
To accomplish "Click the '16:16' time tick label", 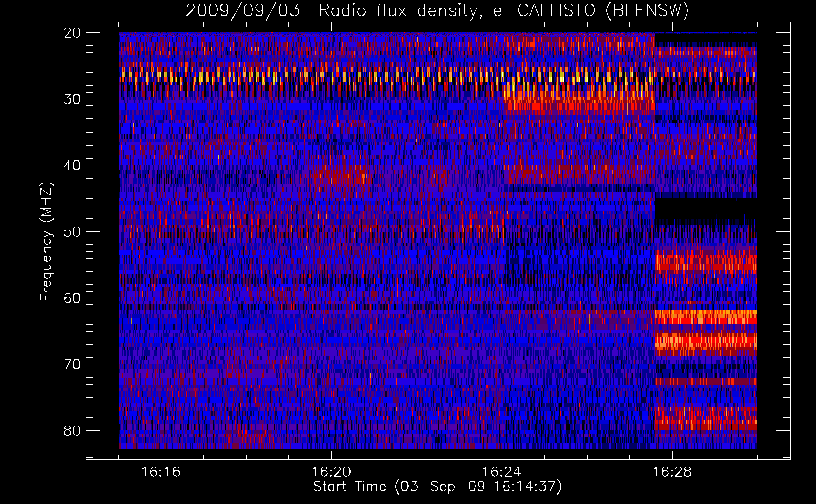I will tap(161, 472).
